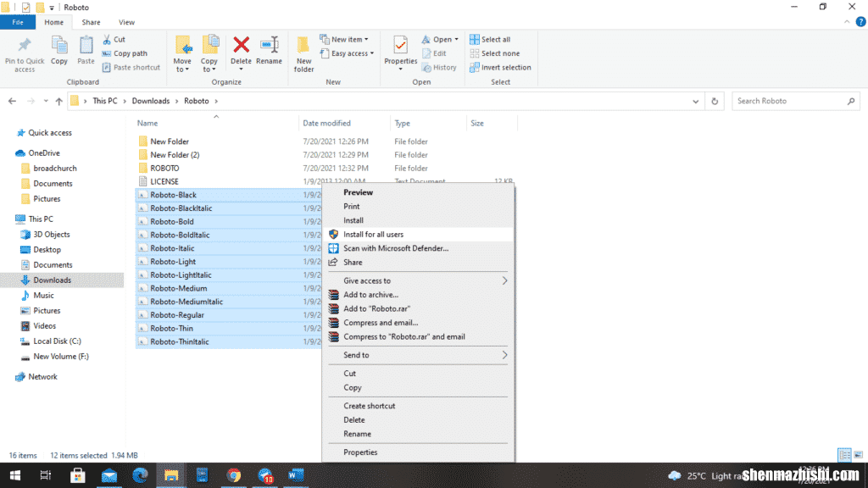The width and height of the screenshot is (868, 488).
Task: Click Invert selection in ribbon
Action: [500, 68]
